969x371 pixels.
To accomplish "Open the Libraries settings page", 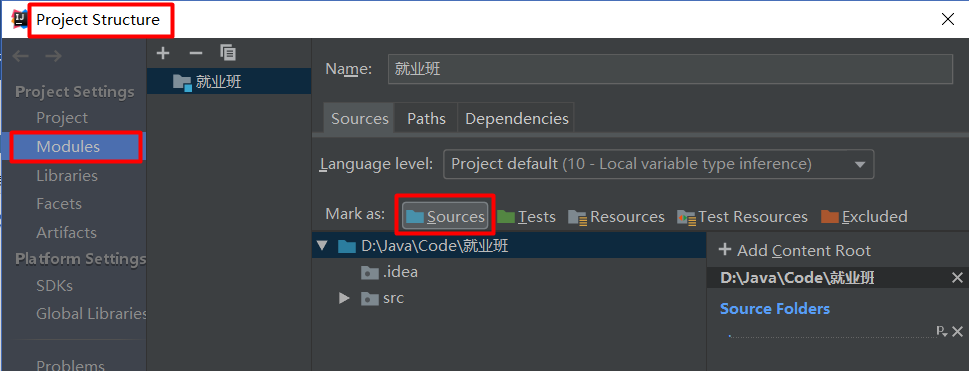I will [67, 176].
